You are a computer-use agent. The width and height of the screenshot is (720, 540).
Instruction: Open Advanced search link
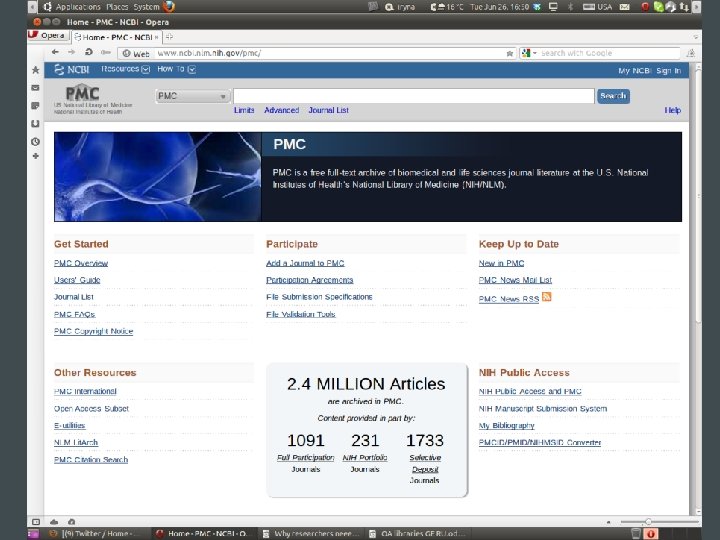(281, 110)
